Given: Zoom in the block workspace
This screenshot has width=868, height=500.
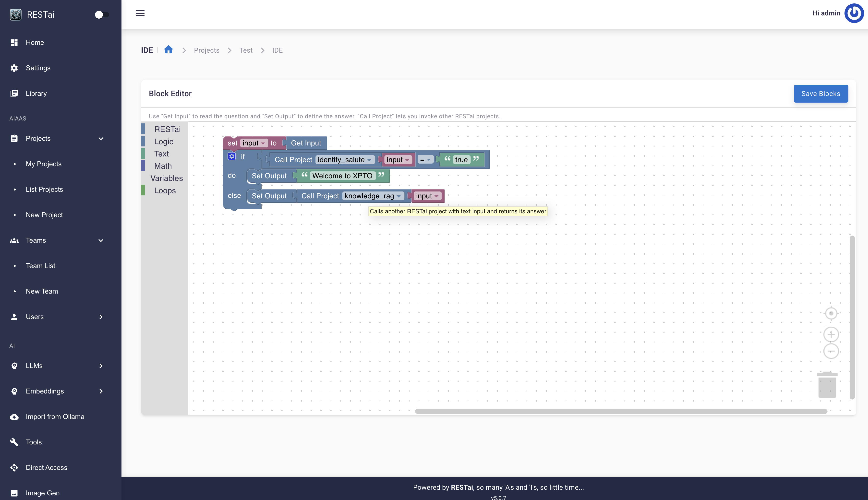Looking at the screenshot, I should [831, 334].
